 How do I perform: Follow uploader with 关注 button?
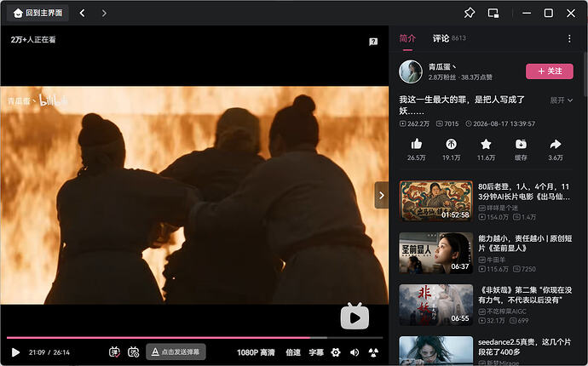coord(550,71)
